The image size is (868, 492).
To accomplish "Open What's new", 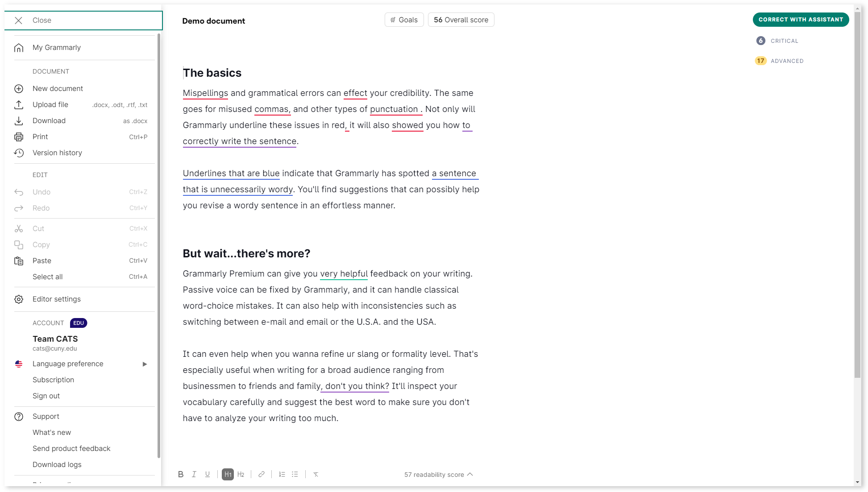I will pyautogui.click(x=52, y=433).
